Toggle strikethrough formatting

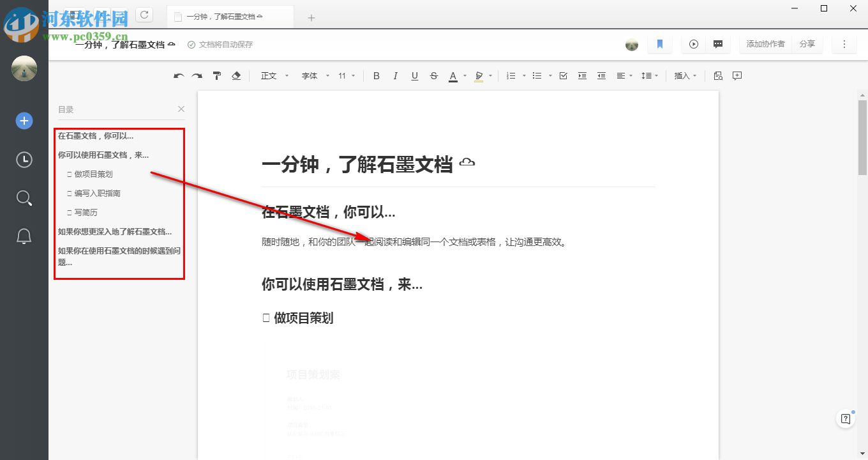pos(434,76)
